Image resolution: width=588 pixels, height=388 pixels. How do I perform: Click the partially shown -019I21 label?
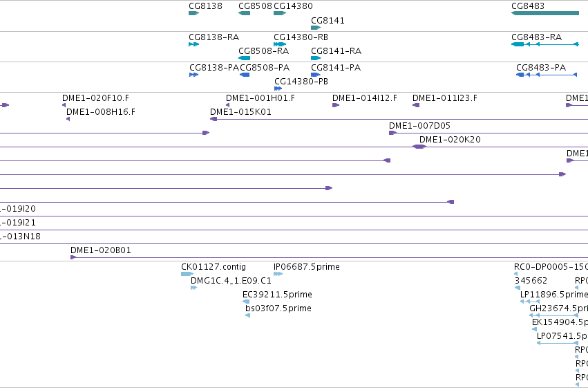[x=18, y=223]
